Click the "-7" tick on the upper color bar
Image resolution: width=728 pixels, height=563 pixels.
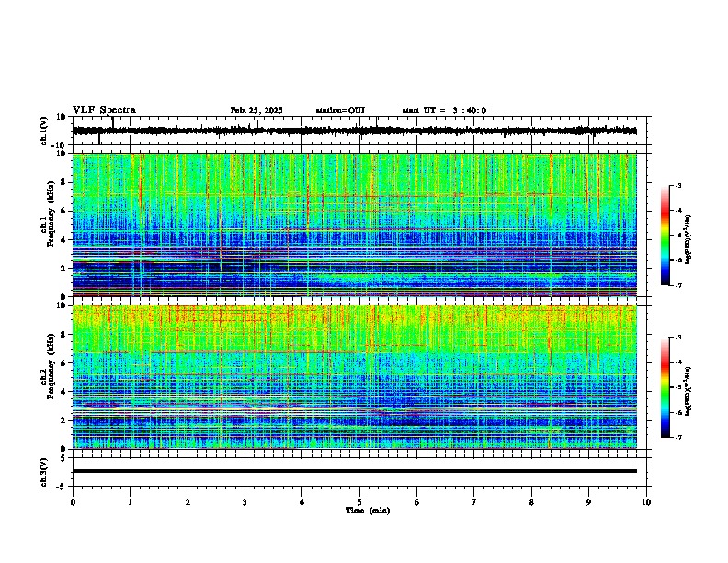[677, 285]
